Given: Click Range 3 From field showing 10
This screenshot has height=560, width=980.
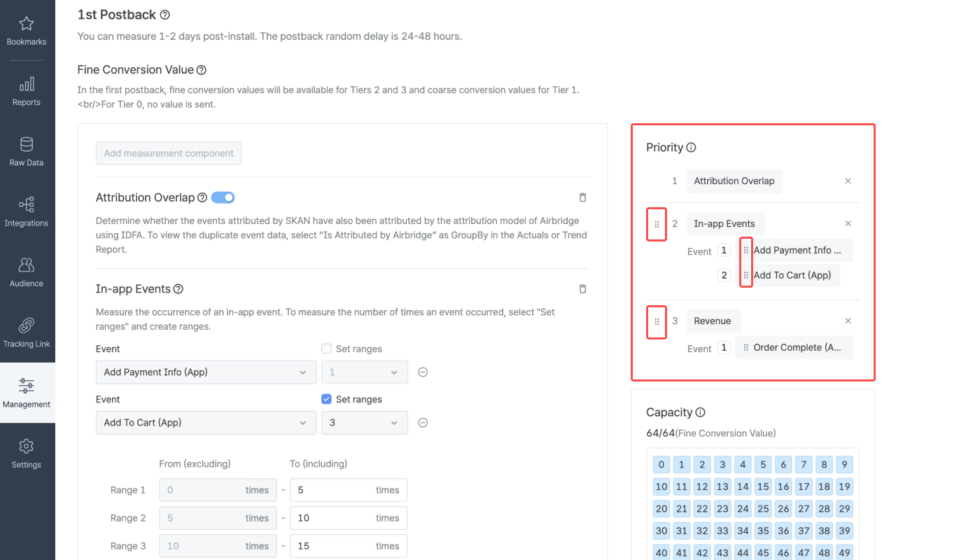Looking at the screenshot, I should [x=218, y=546].
